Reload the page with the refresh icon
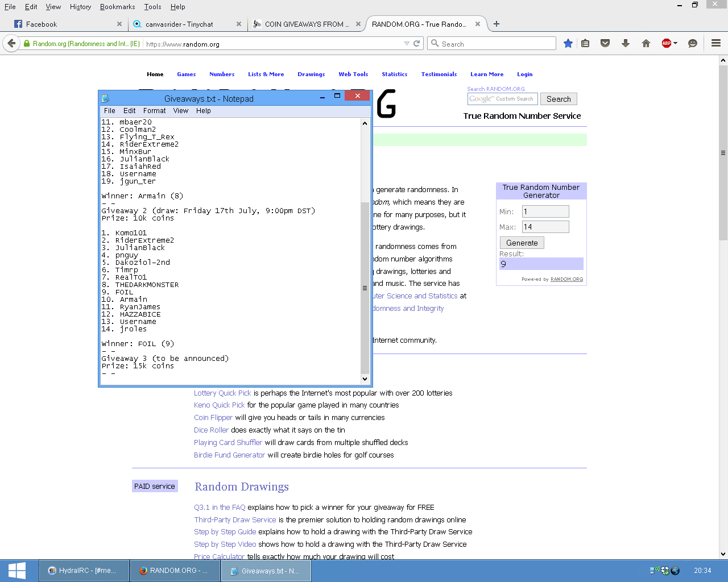728x582 pixels. point(417,43)
